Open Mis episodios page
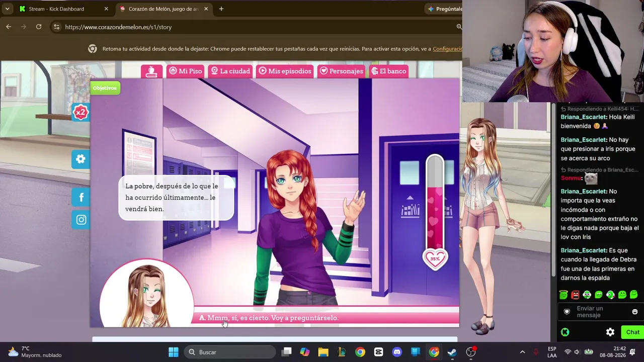Viewport: 644px width, 362px height. 285,71
